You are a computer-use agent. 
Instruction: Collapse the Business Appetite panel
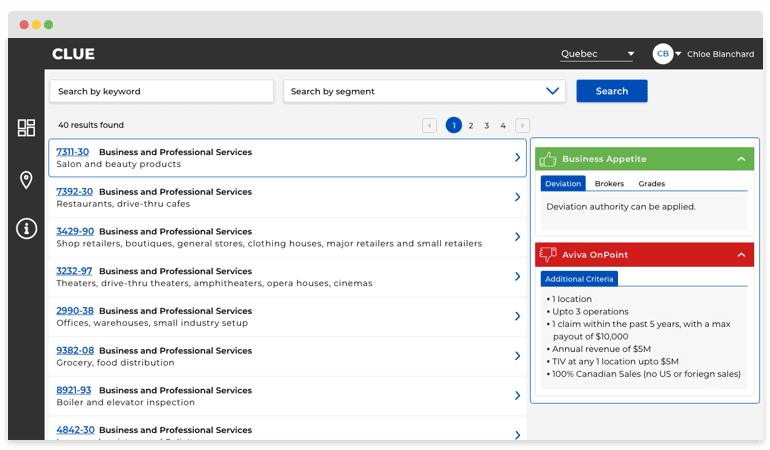741,159
